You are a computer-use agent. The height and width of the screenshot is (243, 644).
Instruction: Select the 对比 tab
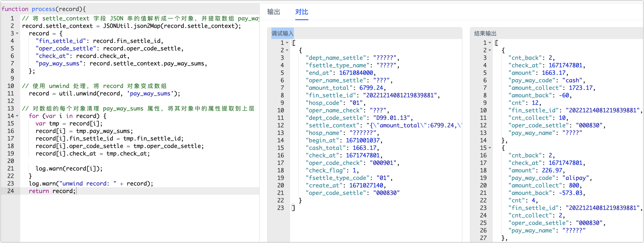tap(302, 12)
